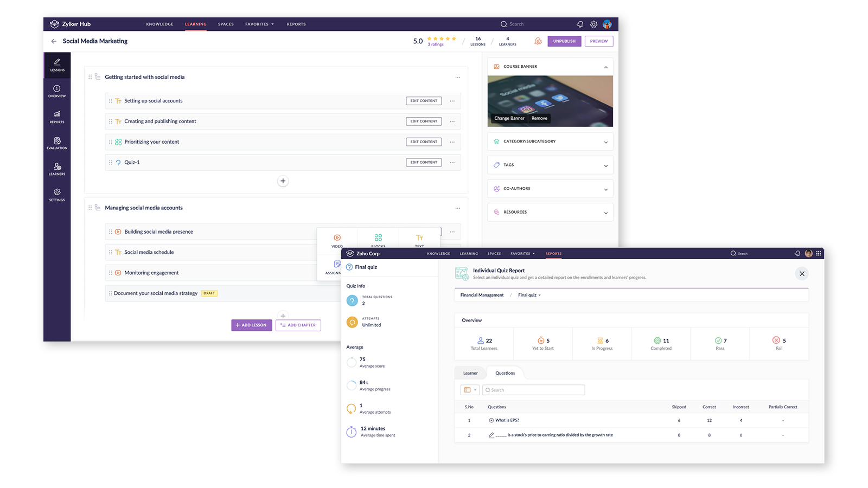Click the Average score progress circle
This screenshot has width=868, height=488.
tap(352, 362)
